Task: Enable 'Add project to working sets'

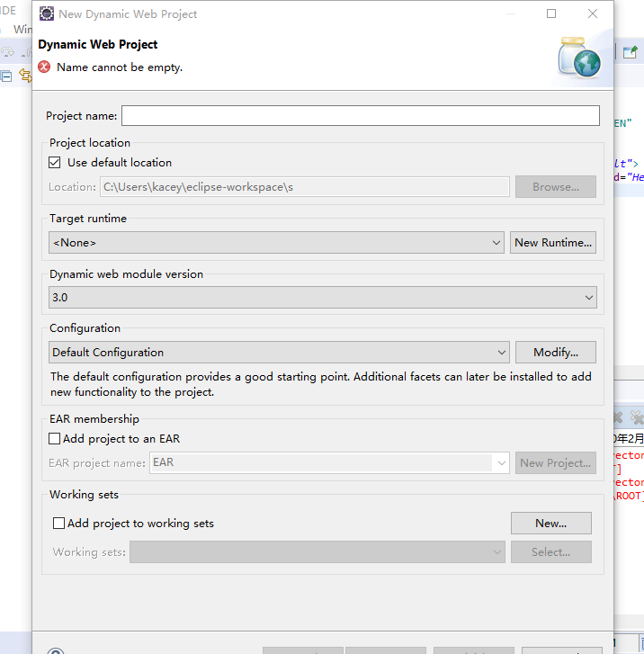Action: tap(58, 523)
